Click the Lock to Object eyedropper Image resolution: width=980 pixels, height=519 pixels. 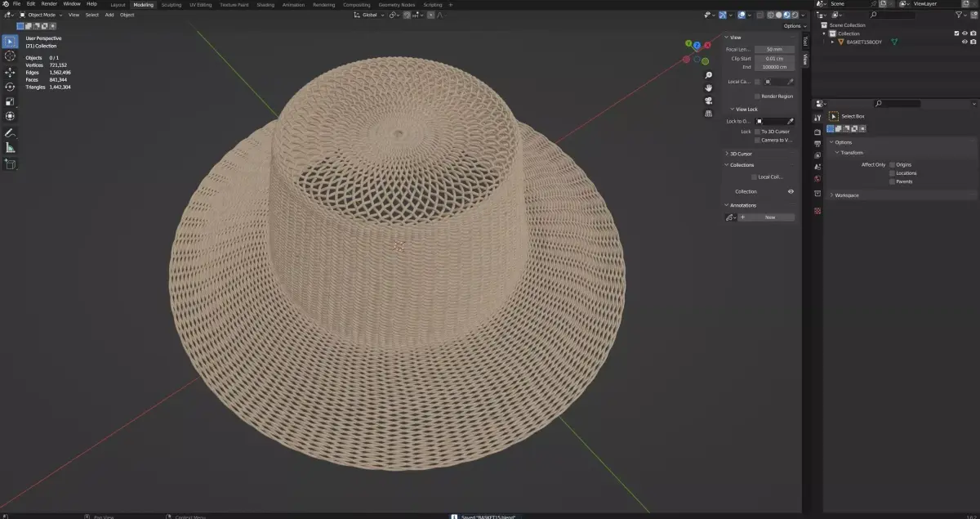pos(790,121)
